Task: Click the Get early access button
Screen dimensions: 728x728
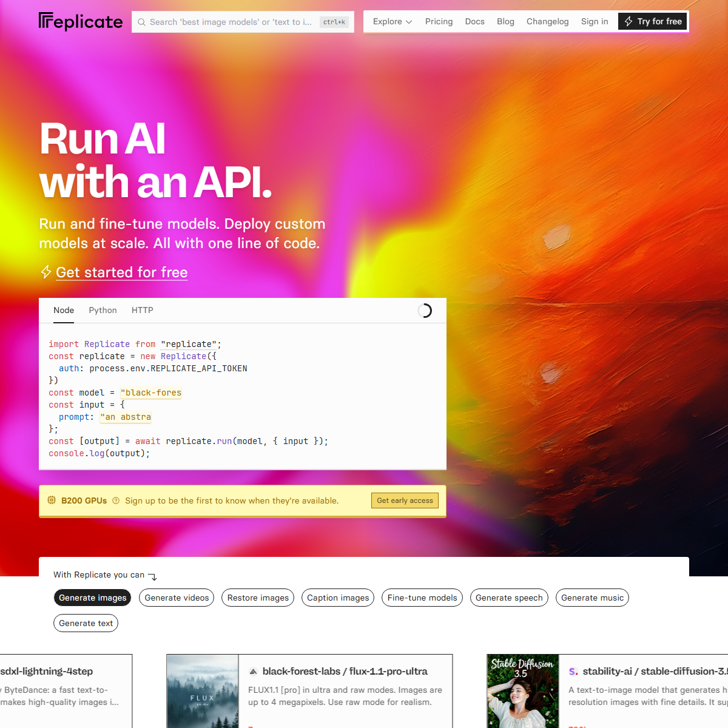Action: pos(405,500)
